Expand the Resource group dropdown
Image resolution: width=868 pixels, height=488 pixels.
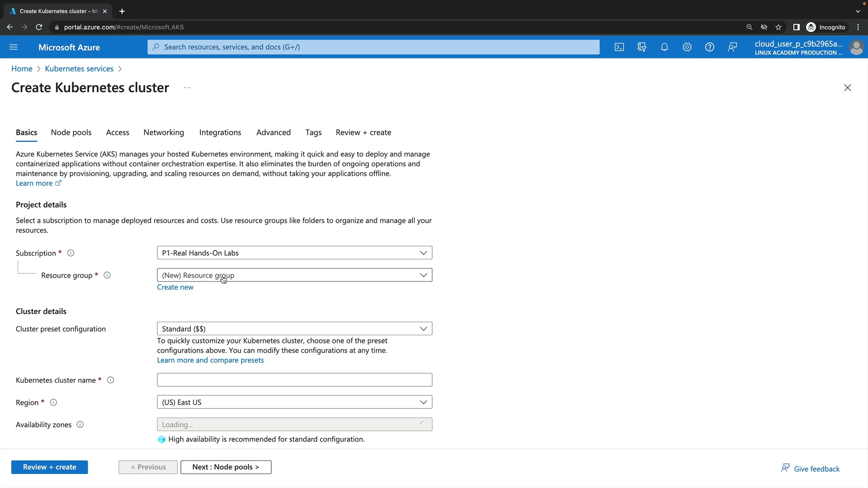[x=294, y=275]
